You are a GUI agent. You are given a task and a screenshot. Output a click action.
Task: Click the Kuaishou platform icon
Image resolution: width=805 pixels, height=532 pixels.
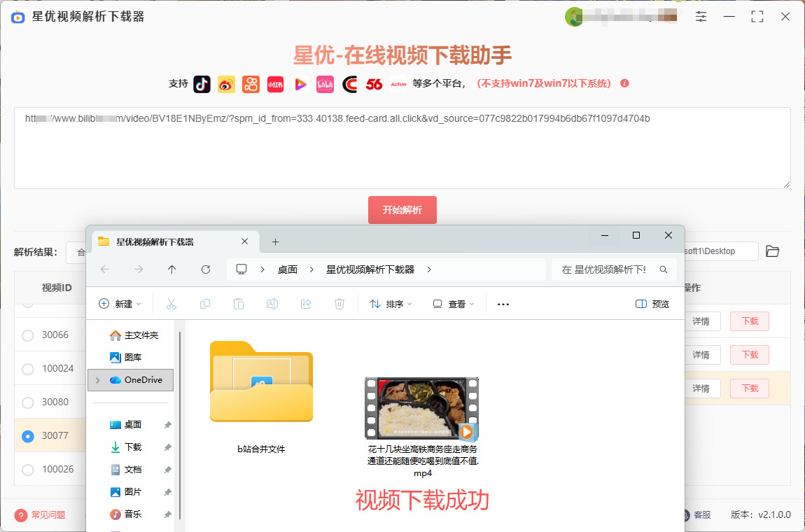[251, 84]
